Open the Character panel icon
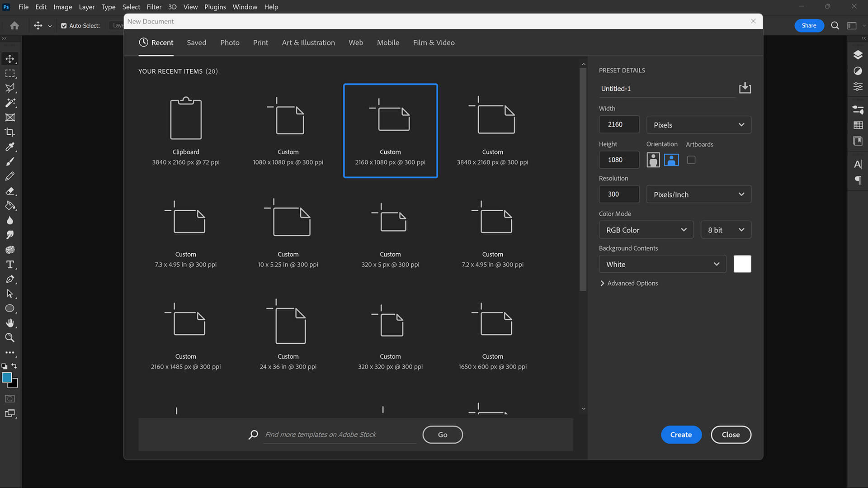The image size is (868, 488). coord(858,164)
